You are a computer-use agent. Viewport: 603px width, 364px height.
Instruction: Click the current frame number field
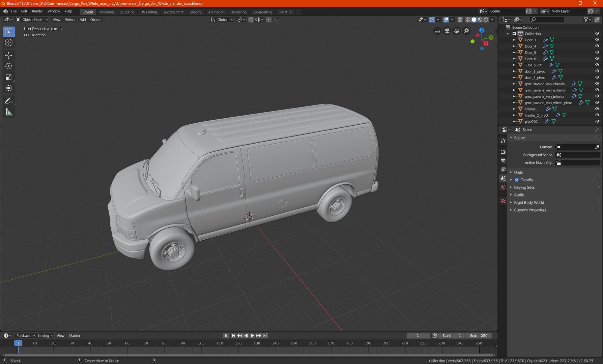[x=418, y=336]
